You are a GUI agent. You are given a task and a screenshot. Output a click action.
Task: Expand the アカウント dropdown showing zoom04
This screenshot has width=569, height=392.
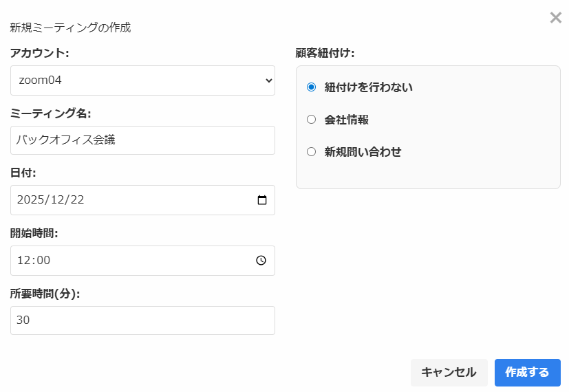pos(142,80)
